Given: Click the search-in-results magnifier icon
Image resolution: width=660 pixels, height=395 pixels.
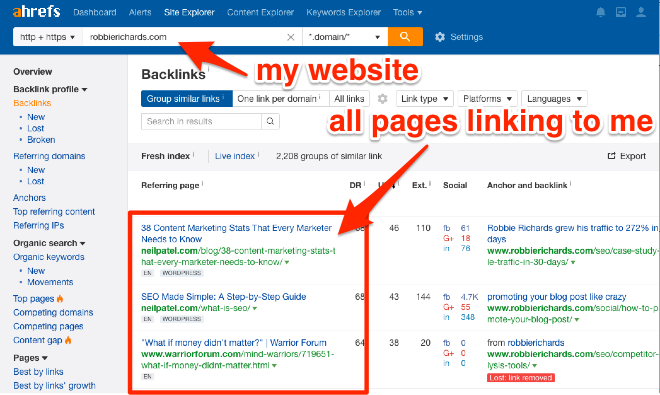Looking at the screenshot, I should (x=270, y=121).
